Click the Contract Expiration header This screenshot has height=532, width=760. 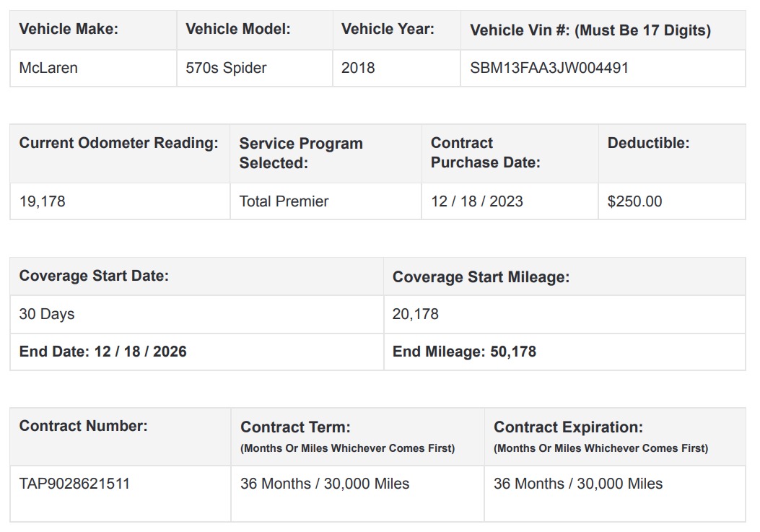(568, 427)
